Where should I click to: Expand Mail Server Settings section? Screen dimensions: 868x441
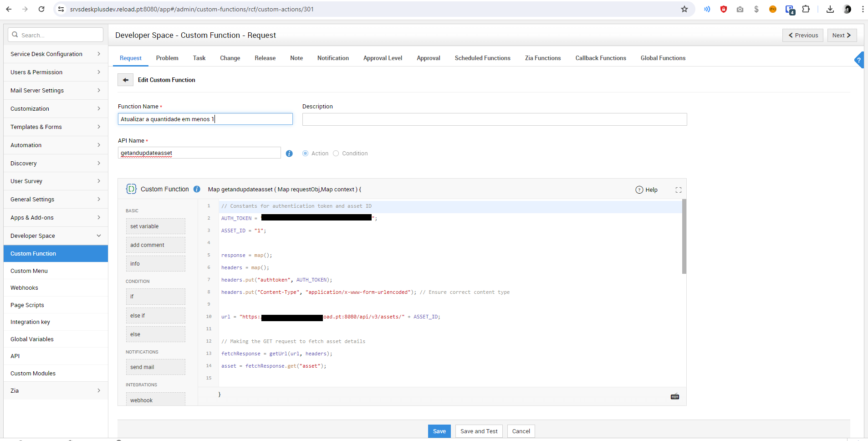point(56,90)
